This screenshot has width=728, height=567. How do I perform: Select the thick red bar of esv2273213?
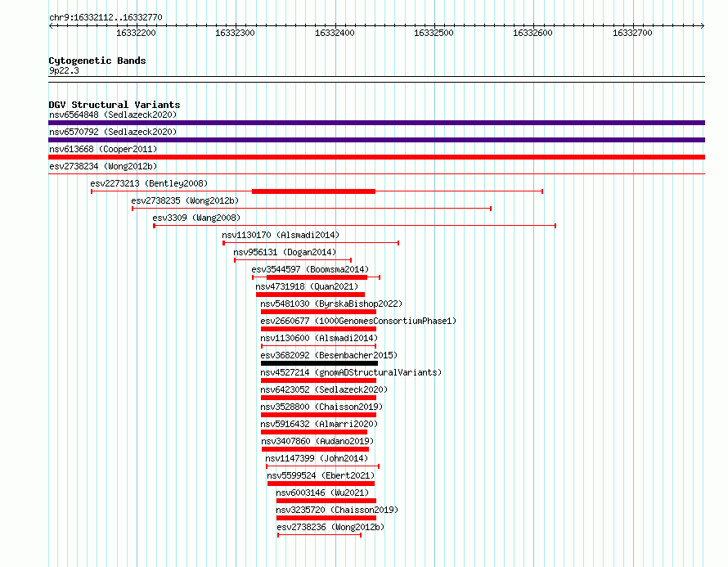(313, 191)
